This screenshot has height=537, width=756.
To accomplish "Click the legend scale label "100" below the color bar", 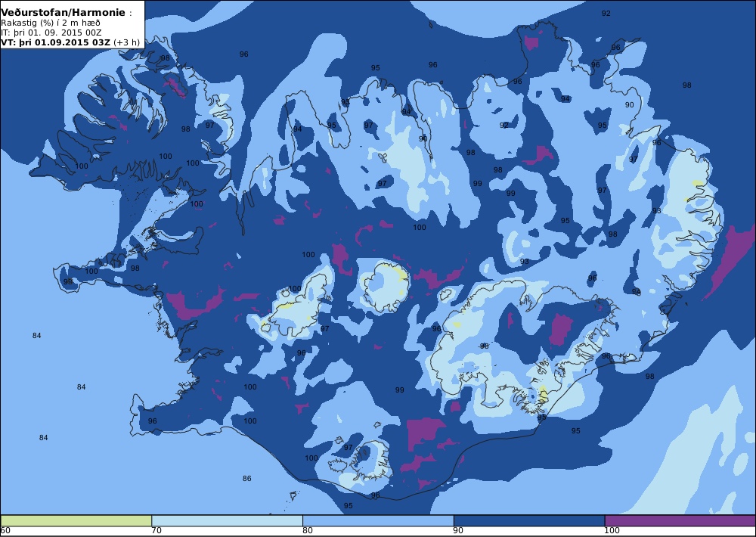I will (x=612, y=531).
